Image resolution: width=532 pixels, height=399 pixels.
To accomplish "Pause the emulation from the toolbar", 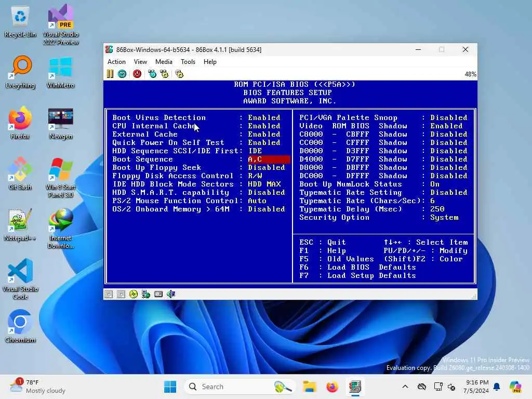I will click(x=110, y=74).
